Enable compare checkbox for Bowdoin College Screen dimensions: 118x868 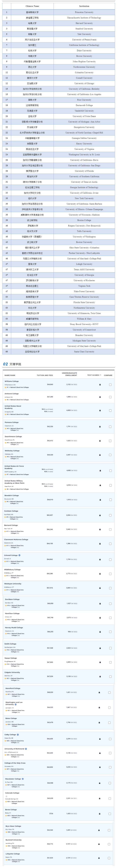click(x=110, y=500)
